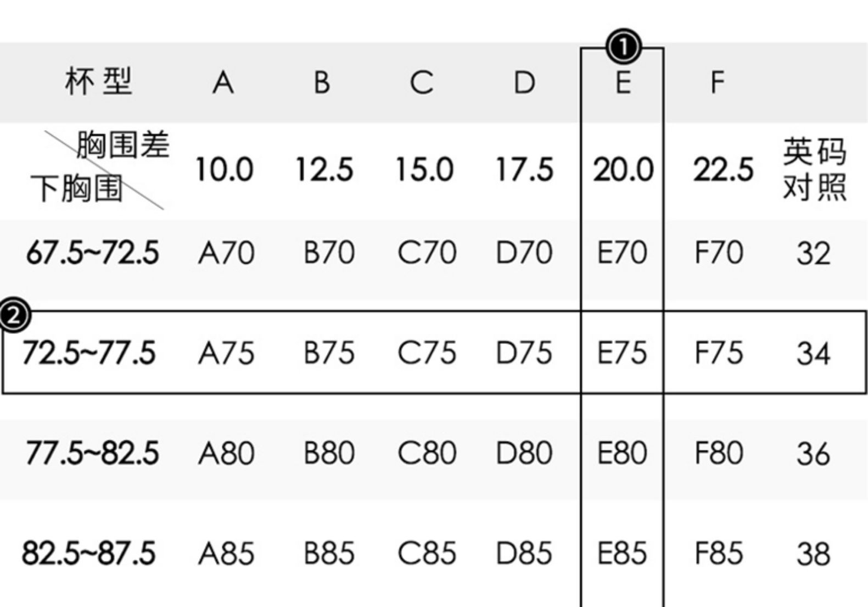The width and height of the screenshot is (868, 607).
Task: Select UK size 38 cell
Action: click(x=813, y=554)
